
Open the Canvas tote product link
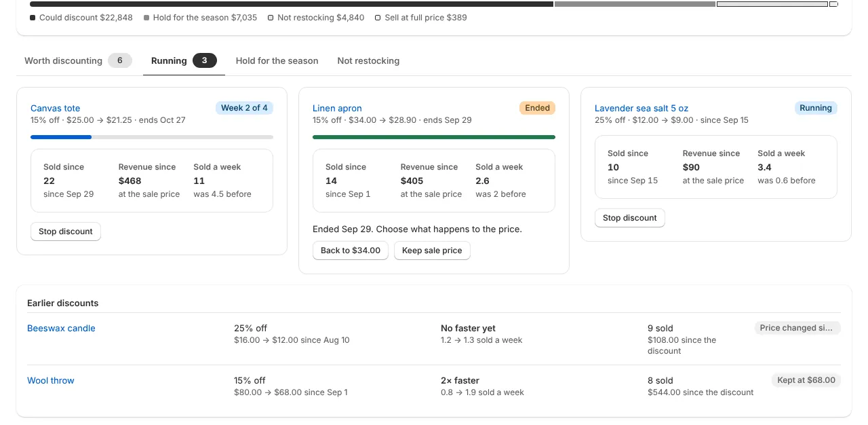(x=55, y=108)
